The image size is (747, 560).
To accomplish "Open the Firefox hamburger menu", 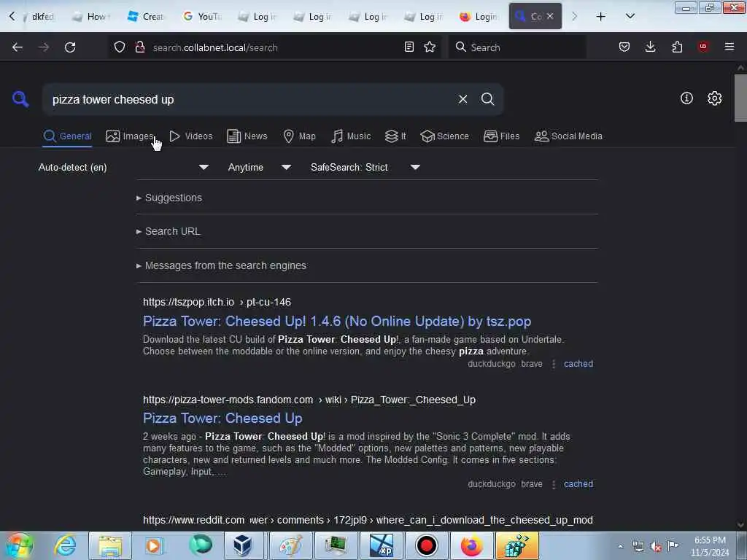I will 729,47.
